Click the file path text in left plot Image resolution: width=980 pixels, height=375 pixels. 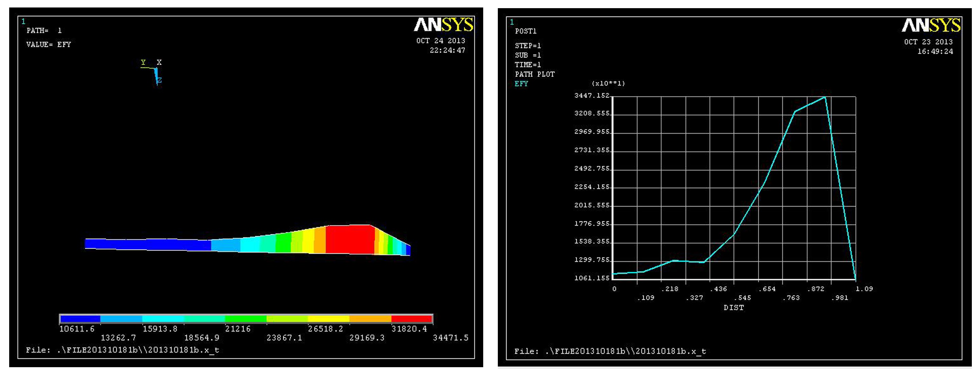122,350
